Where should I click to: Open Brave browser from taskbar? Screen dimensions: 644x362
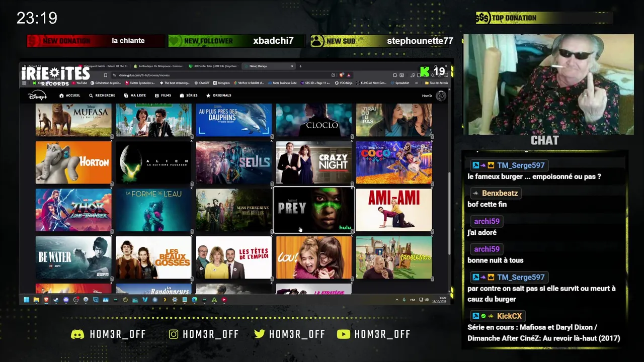(46, 300)
